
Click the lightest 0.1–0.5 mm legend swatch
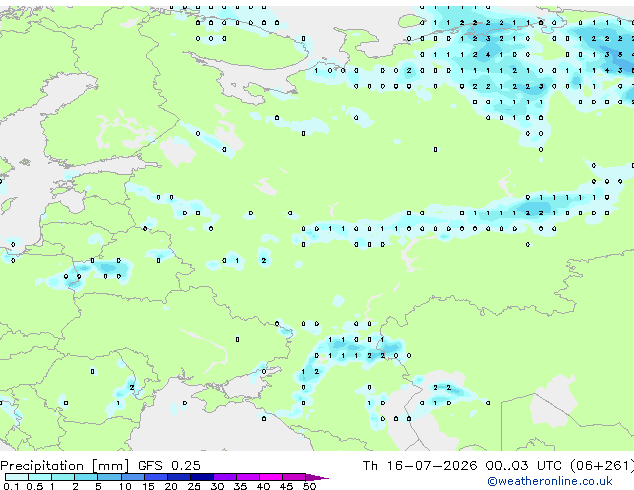coord(17,477)
